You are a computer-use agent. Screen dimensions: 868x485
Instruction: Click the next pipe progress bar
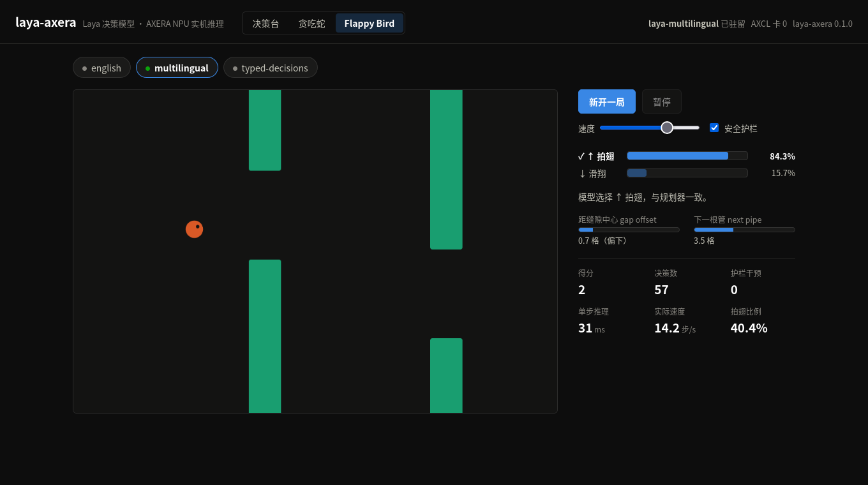744,230
